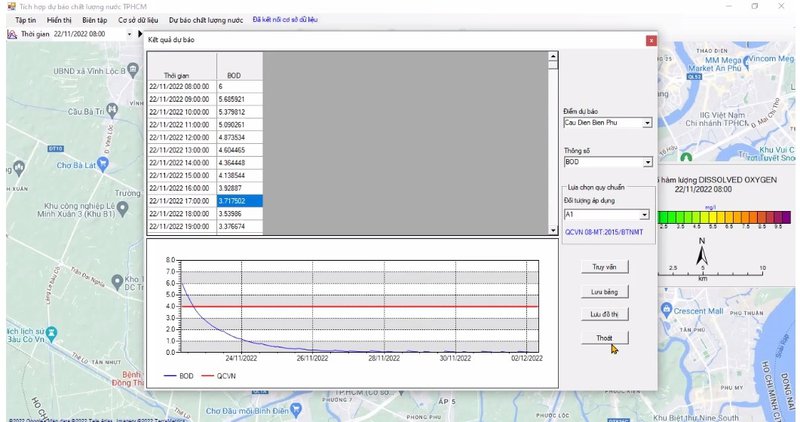Click the Chợ Bà Lát shopping marker
The image size is (800, 422).
pos(103,164)
